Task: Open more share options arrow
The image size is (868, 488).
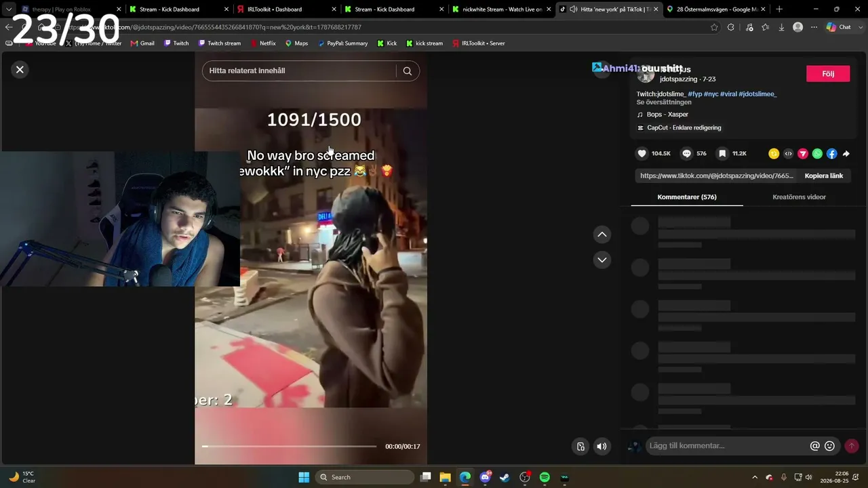Action: point(846,154)
